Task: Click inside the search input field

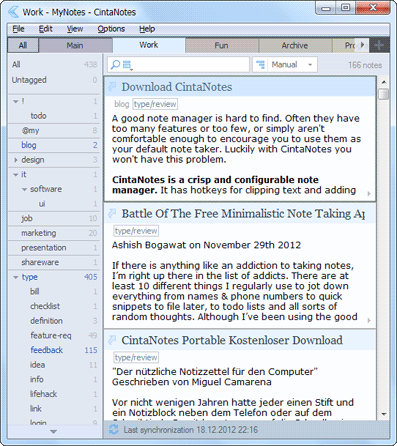Action: [x=190, y=65]
